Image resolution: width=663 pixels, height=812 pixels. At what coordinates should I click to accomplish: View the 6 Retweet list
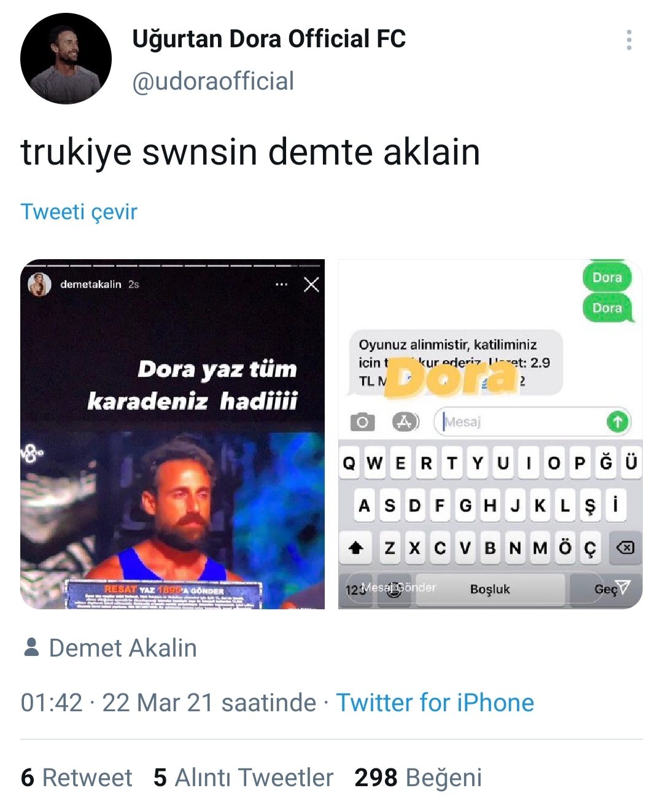tap(76, 778)
